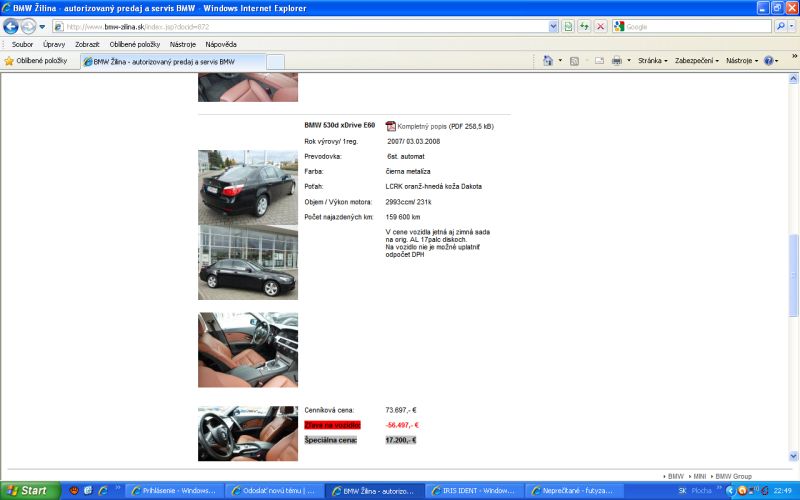This screenshot has height=500, width=800.
Task: Switch to IRIS IDENT taskbar window
Action: click(474, 491)
